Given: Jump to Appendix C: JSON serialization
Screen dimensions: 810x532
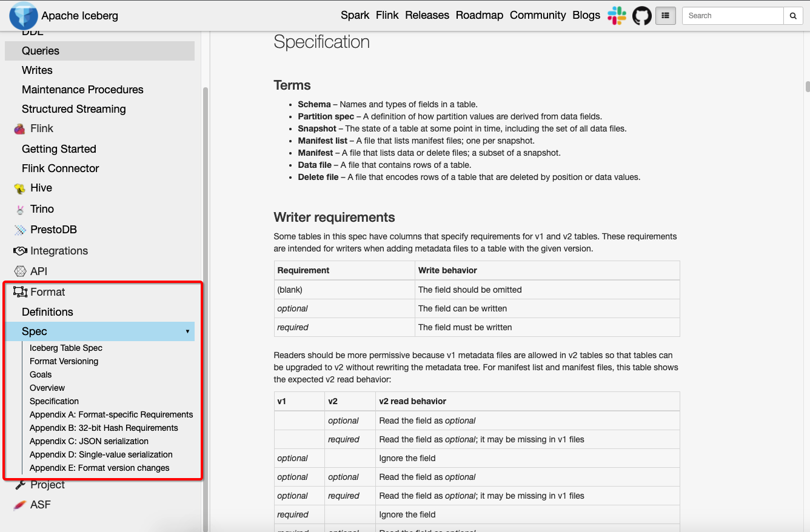Looking at the screenshot, I should [x=89, y=441].
